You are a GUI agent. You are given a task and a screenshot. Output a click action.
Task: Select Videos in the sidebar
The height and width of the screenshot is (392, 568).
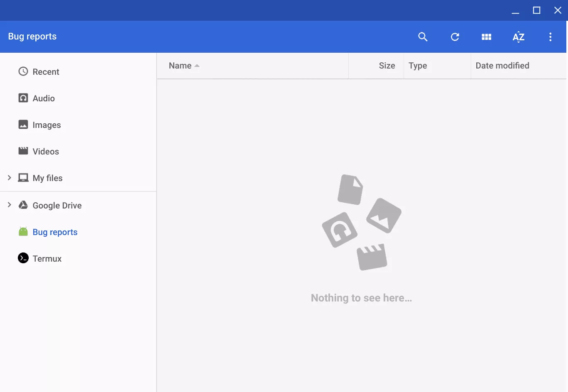pyautogui.click(x=46, y=152)
